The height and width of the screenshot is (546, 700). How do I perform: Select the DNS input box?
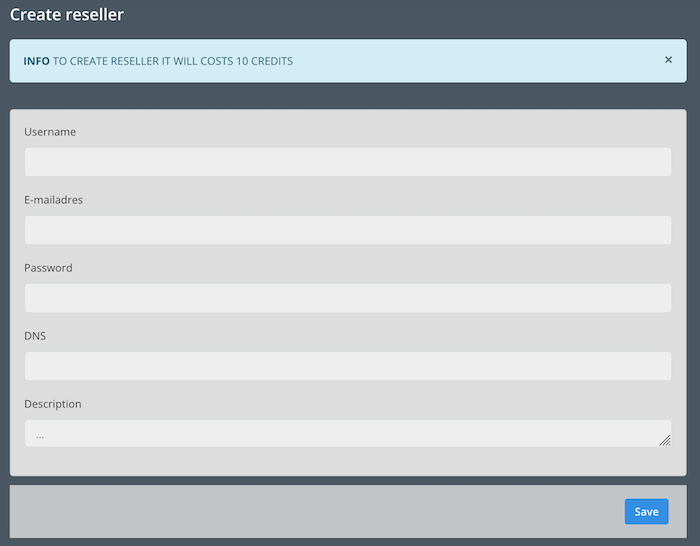coord(347,366)
